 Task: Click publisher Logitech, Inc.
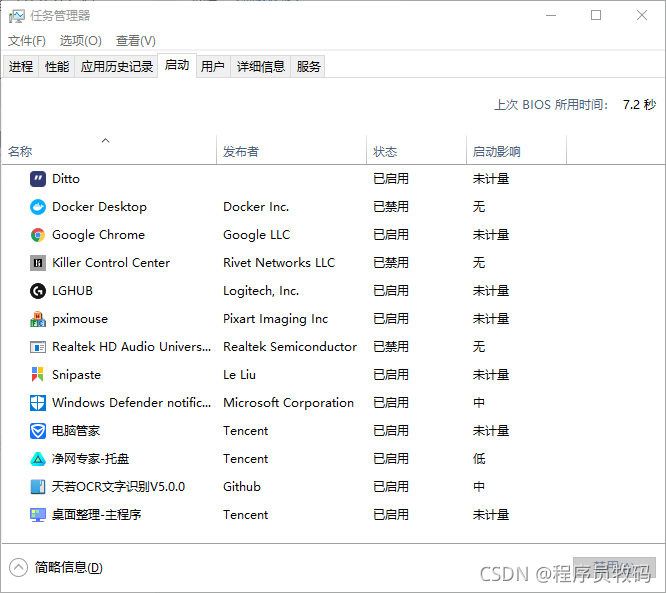tap(261, 291)
